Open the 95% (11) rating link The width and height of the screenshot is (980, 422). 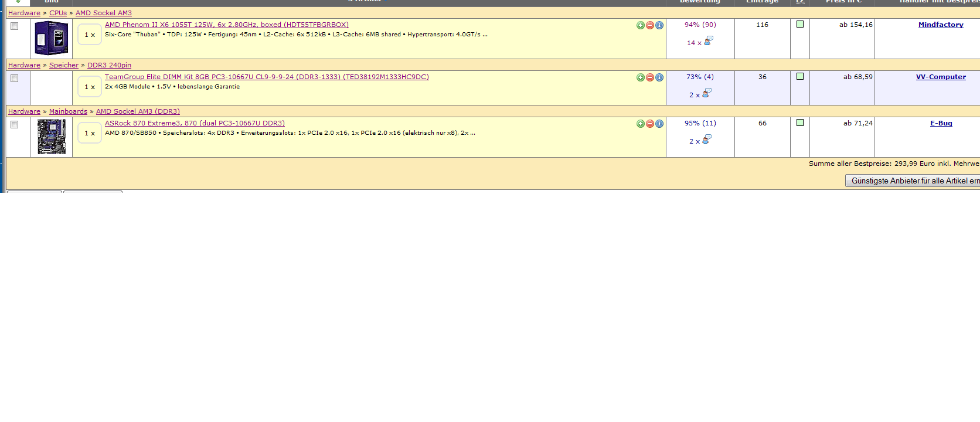[700, 123]
